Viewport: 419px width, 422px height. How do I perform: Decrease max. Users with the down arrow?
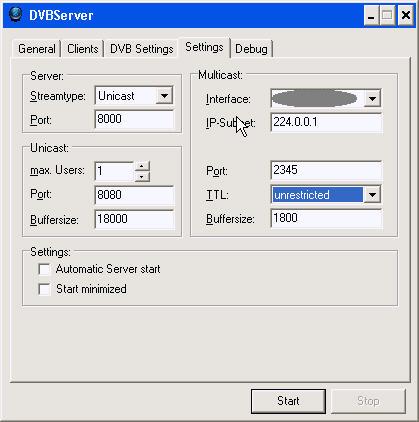[x=142, y=176]
